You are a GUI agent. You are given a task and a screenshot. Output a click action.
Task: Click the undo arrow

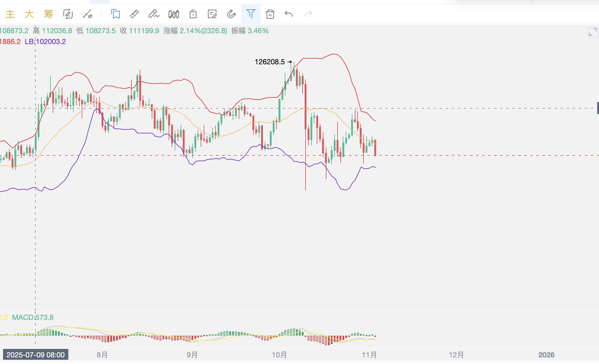tap(289, 14)
